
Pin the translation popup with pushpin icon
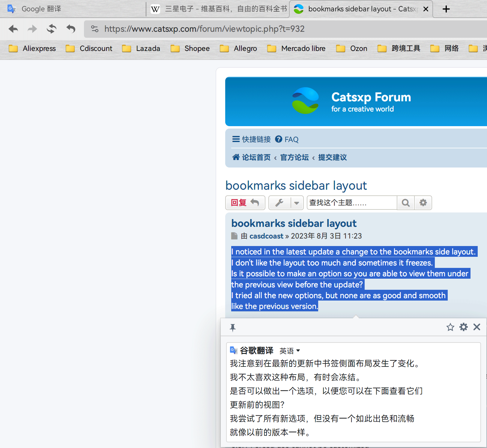point(233,328)
